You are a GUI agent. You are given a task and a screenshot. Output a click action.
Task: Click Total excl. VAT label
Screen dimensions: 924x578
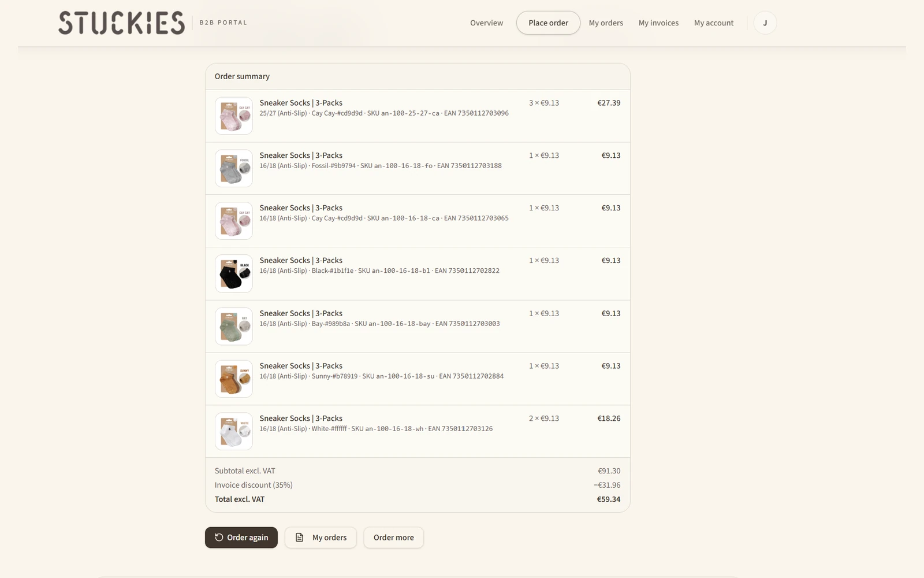click(240, 499)
